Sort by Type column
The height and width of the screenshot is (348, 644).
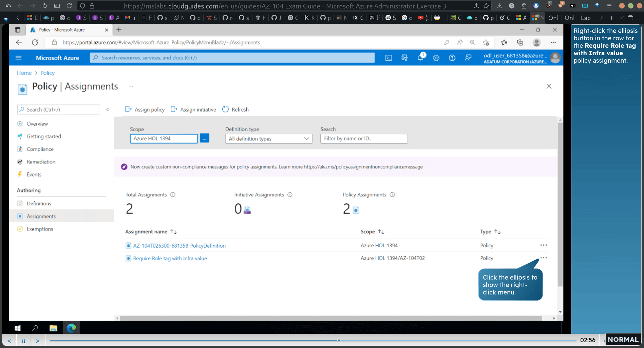[490, 232]
